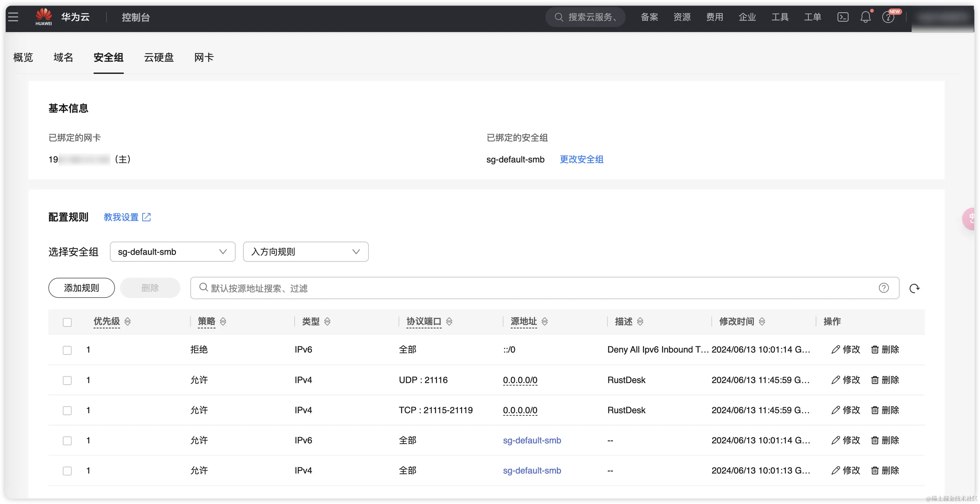Edit the Deny All Ipv6 Inbound rule
980x504 pixels.
[845, 349]
